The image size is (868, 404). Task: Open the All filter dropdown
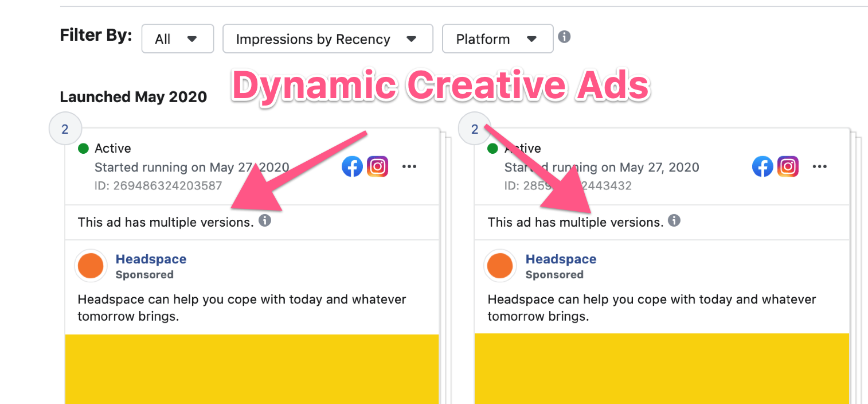(x=177, y=39)
